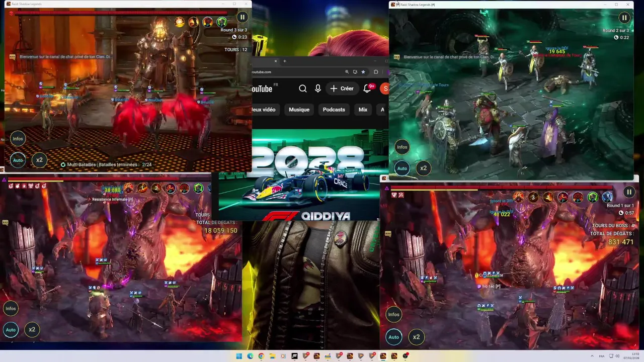644x362 pixels.
Task: Pause the boss fight in bottom-right Raid window
Action: tap(629, 192)
